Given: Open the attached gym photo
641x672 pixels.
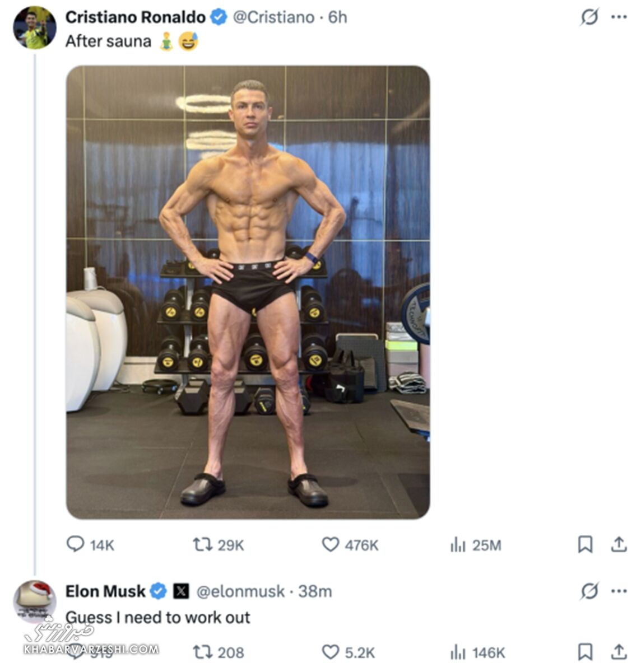Looking at the screenshot, I should tap(248, 292).
